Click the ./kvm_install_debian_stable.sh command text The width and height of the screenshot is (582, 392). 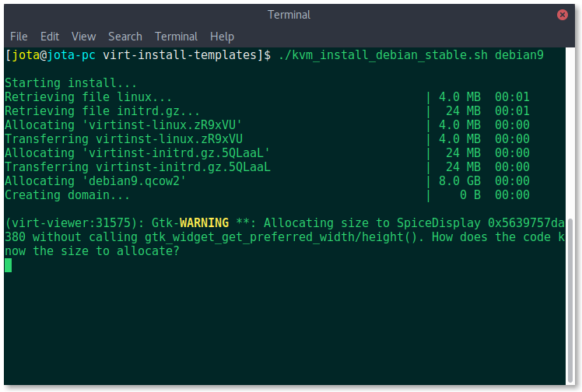point(383,55)
